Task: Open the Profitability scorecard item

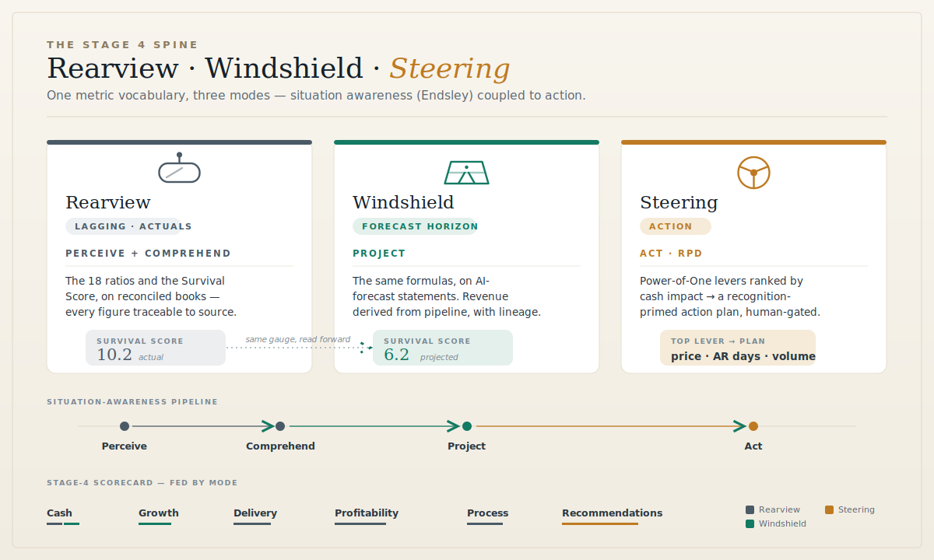Action: click(367, 516)
